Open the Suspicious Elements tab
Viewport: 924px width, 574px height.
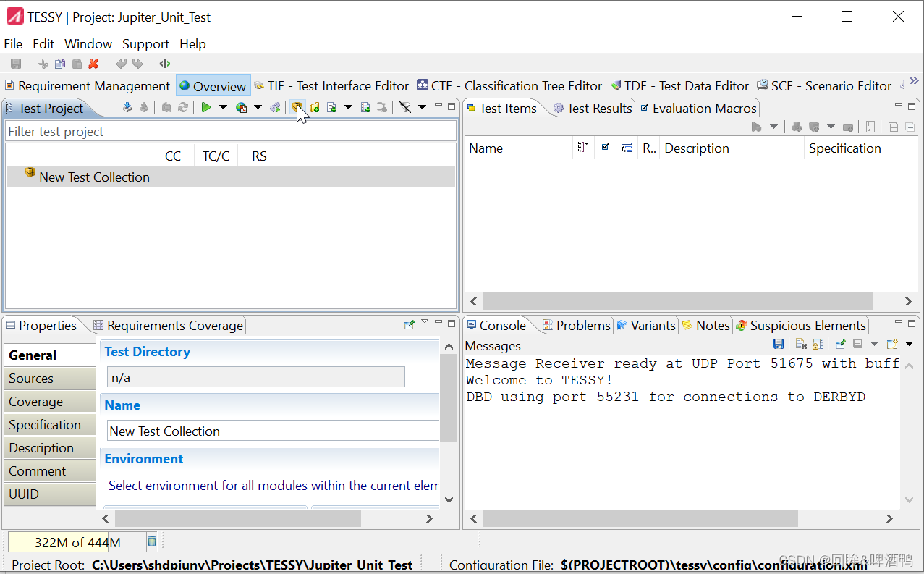pyautogui.click(x=801, y=326)
